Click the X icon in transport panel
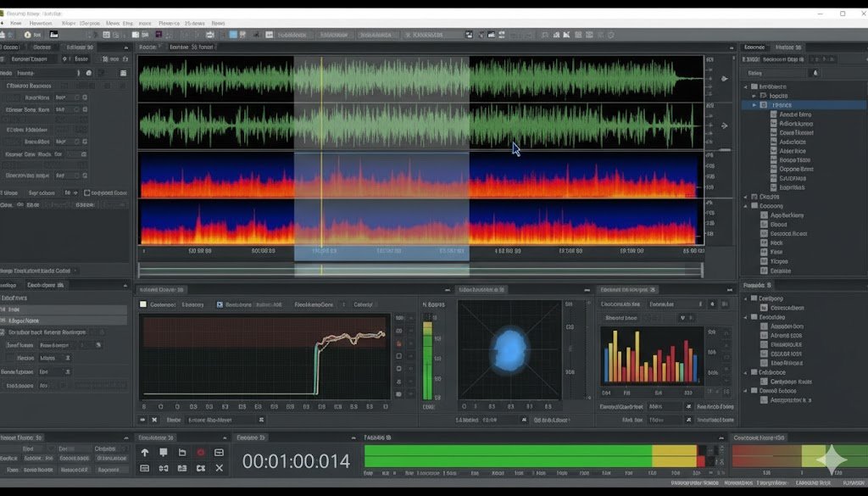This screenshot has width=868, height=496. [220, 468]
